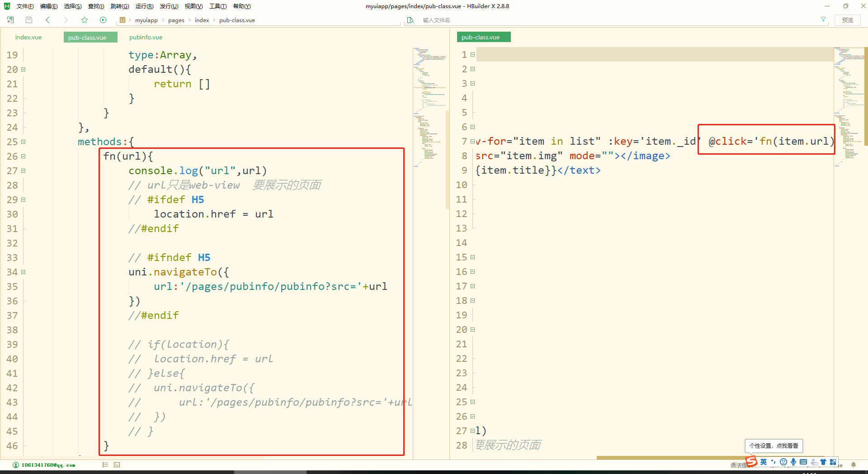Click the soft keyboard icon in IME bar
The width and height of the screenshot is (868, 474).
[803, 462]
